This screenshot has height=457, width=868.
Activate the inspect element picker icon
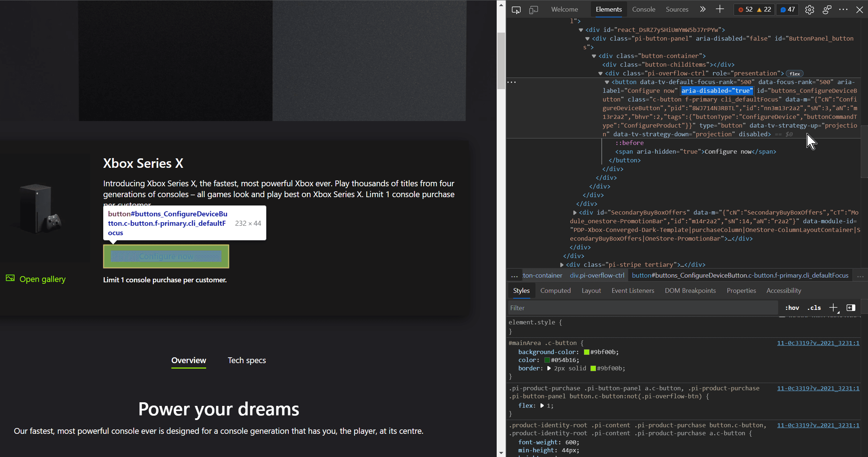pos(516,10)
